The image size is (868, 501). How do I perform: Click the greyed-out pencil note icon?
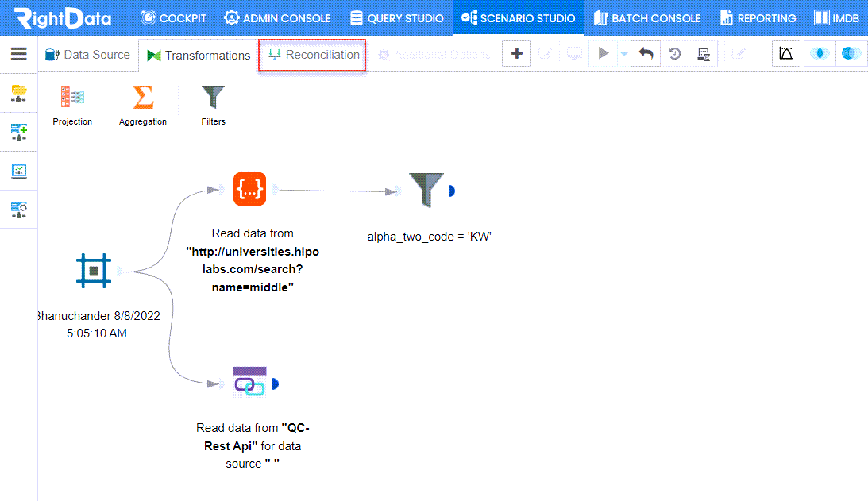click(x=739, y=54)
